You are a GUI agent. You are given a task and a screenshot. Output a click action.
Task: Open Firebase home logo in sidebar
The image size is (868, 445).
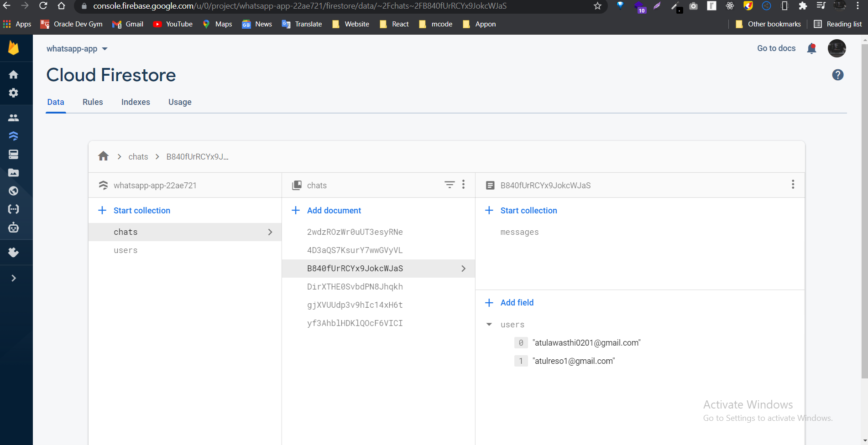point(14,48)
